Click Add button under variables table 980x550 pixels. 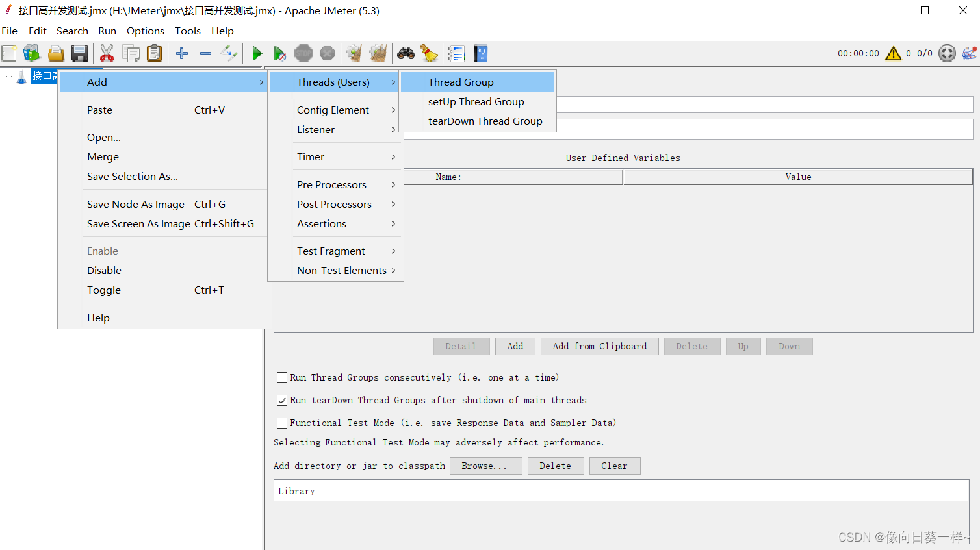tap(515, 346)
